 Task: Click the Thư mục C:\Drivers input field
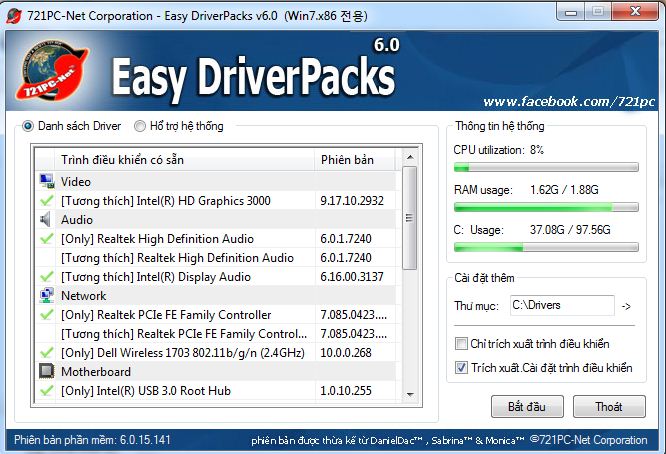pos(562,305)
